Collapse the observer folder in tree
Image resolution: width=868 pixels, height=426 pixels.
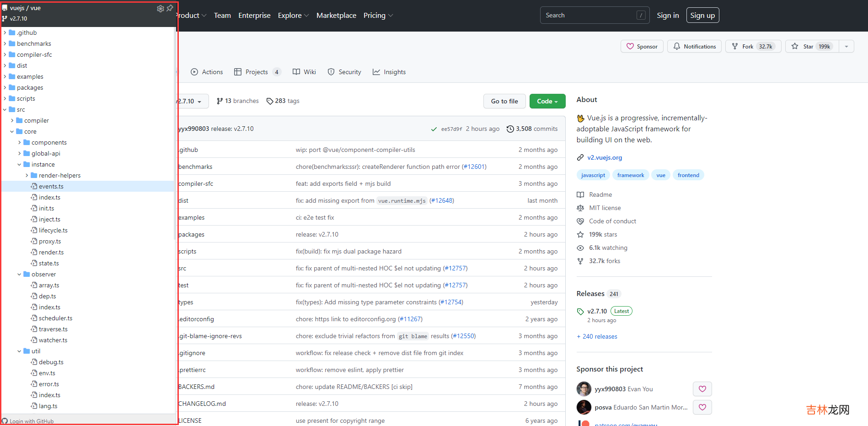(20, 274)
